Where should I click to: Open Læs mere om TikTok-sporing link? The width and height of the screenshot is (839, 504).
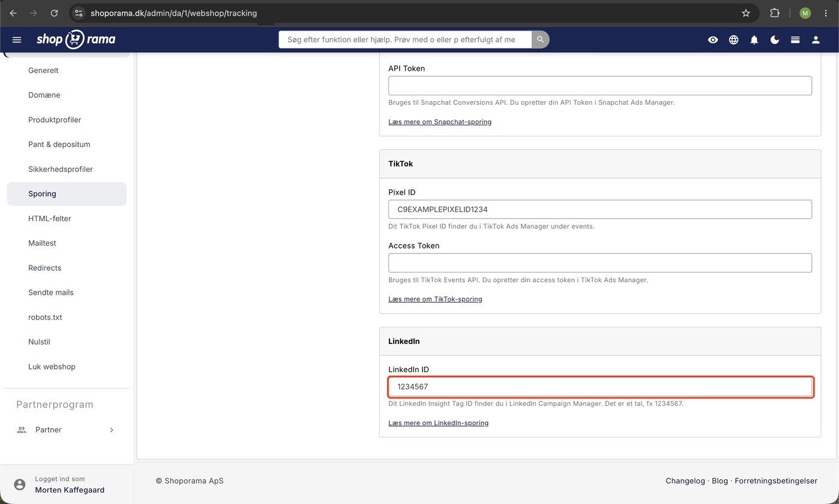click(x=435, y=299)
